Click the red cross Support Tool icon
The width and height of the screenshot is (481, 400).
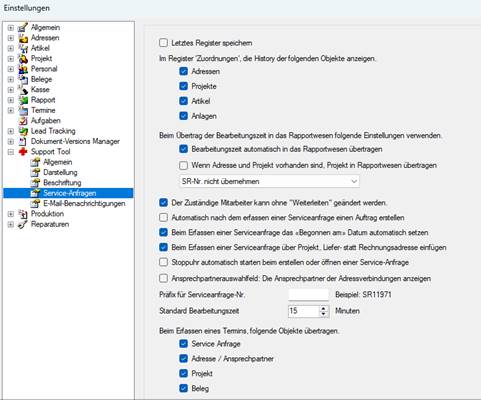tap(23, 151)
